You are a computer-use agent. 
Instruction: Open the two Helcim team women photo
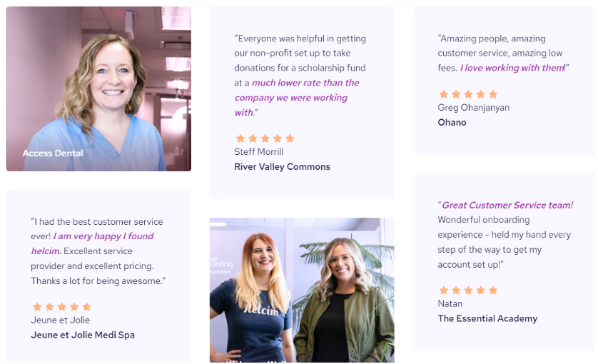(x=302, y=290)
